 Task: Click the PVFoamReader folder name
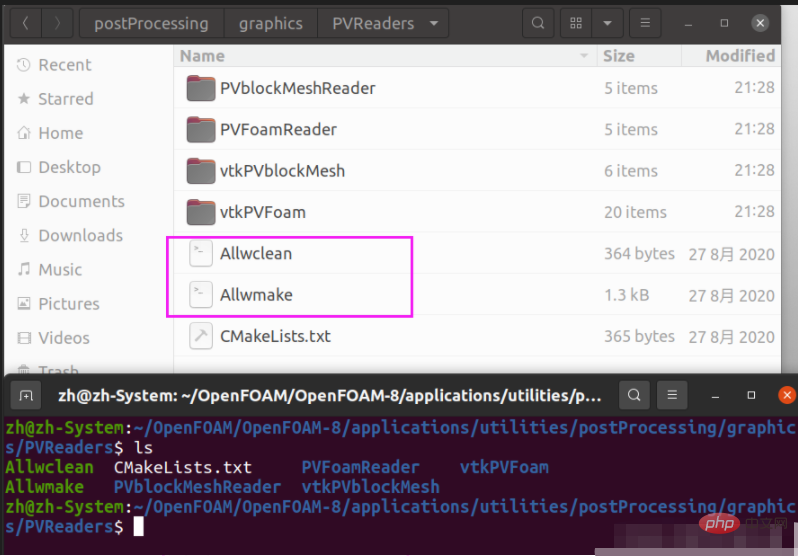pyautogui.click(x=278, y=129)
